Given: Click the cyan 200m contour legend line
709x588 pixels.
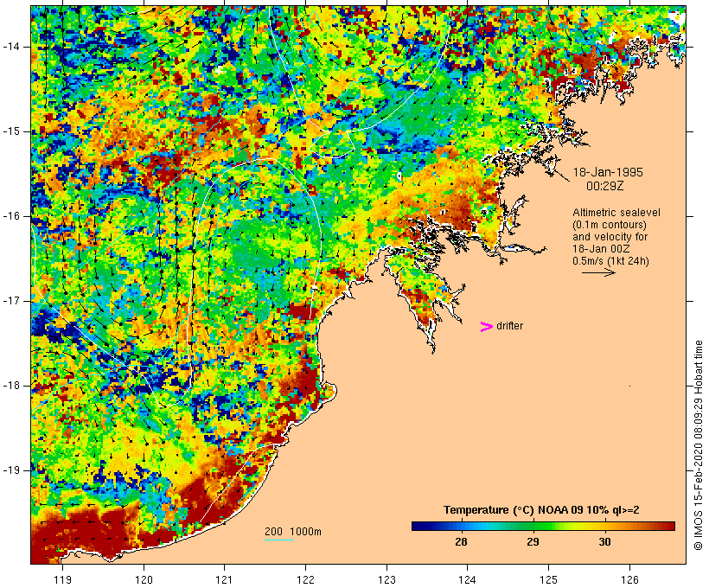Looking at the screenshot, I should (279, 540).
